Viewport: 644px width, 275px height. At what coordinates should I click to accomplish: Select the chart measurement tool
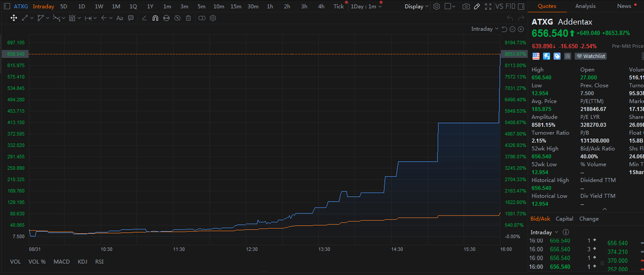(x=72, y=18)
